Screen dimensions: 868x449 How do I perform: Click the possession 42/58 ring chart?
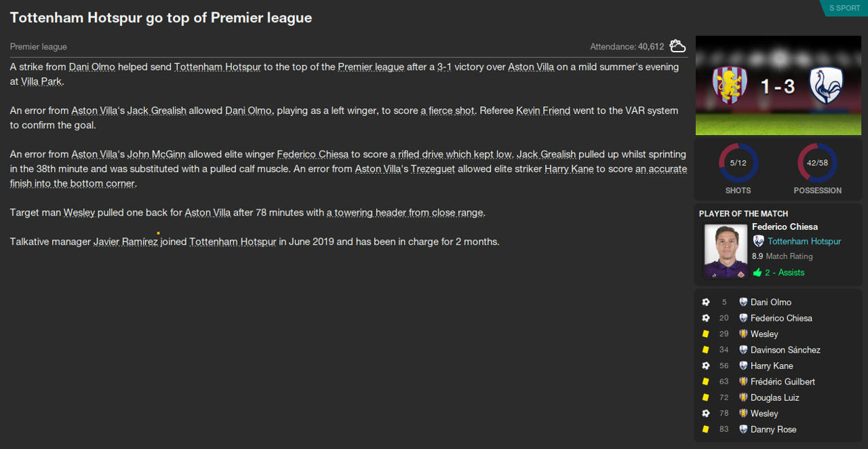point(817,163)
